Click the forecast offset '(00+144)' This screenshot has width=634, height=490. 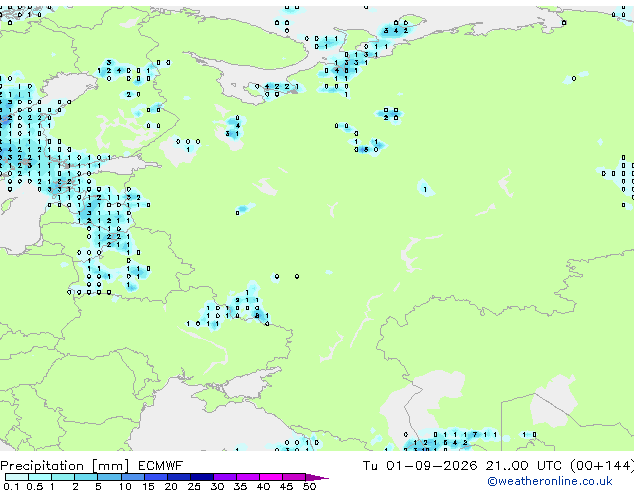(x=602, y=466)
